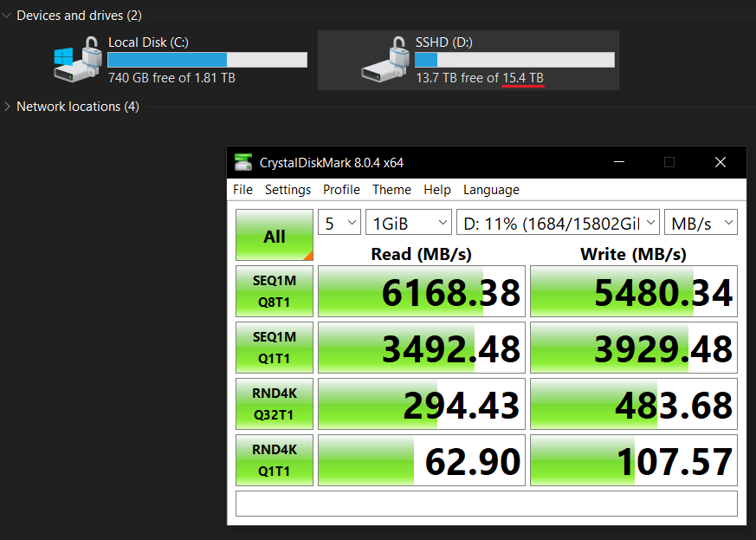Run the SEQ1M Q8T1 test

click(x=275, y=291)
